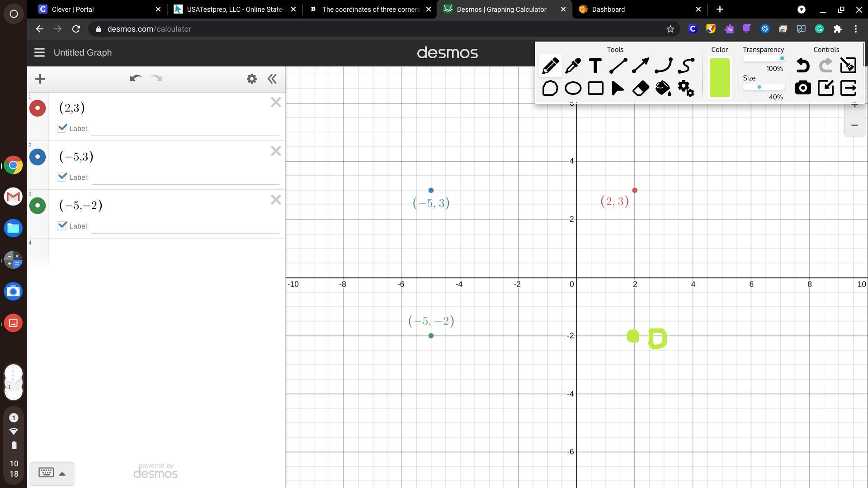Select the Ellipse shape tool

click(x=573, y=88)
